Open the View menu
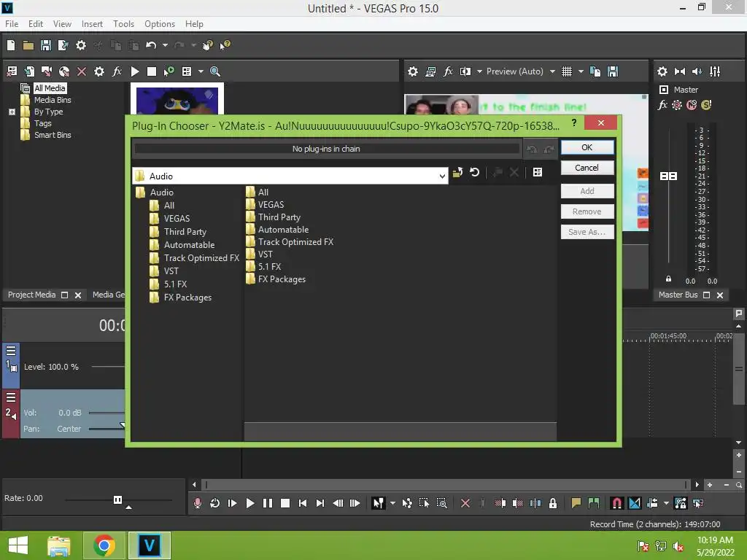 (62, 24)
